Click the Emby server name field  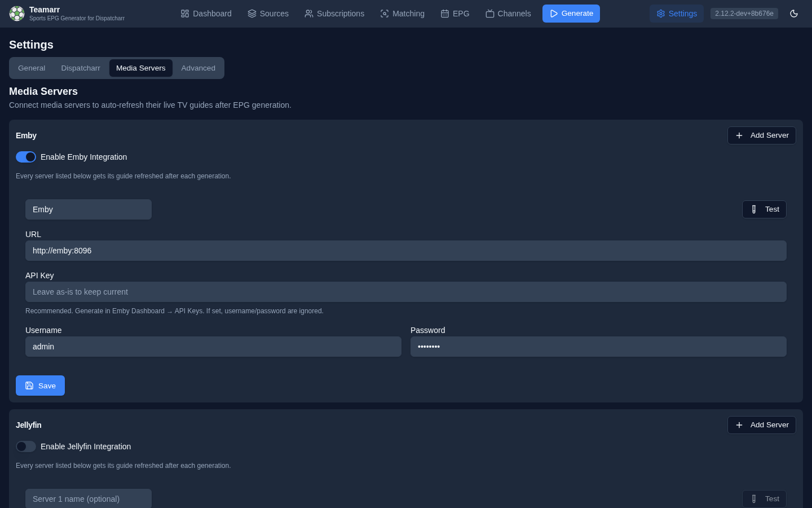[89, 209]
